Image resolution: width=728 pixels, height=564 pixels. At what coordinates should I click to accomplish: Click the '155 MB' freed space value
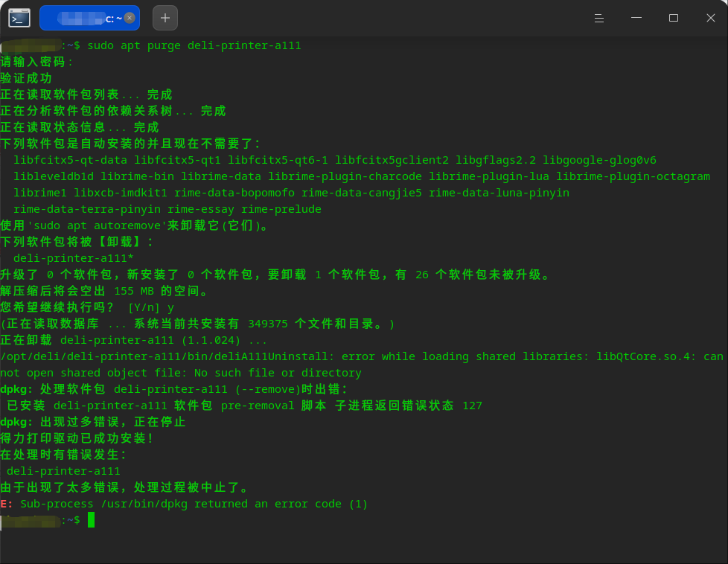coord(134,291)
